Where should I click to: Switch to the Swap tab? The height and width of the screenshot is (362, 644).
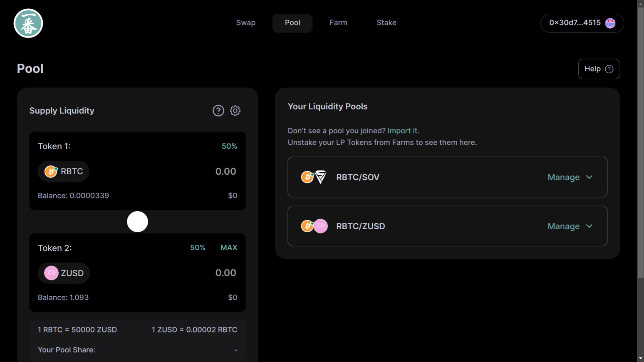click(x=246, y=23)
